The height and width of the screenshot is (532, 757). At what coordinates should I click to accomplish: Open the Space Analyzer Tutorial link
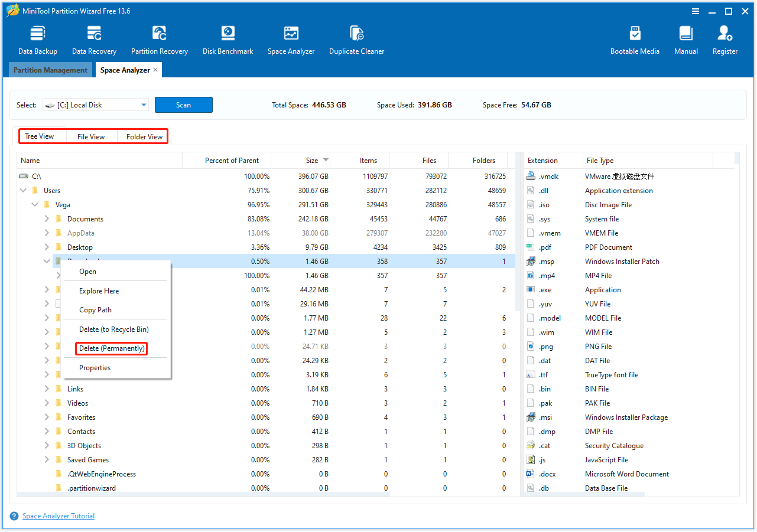(x=58, y=515)
